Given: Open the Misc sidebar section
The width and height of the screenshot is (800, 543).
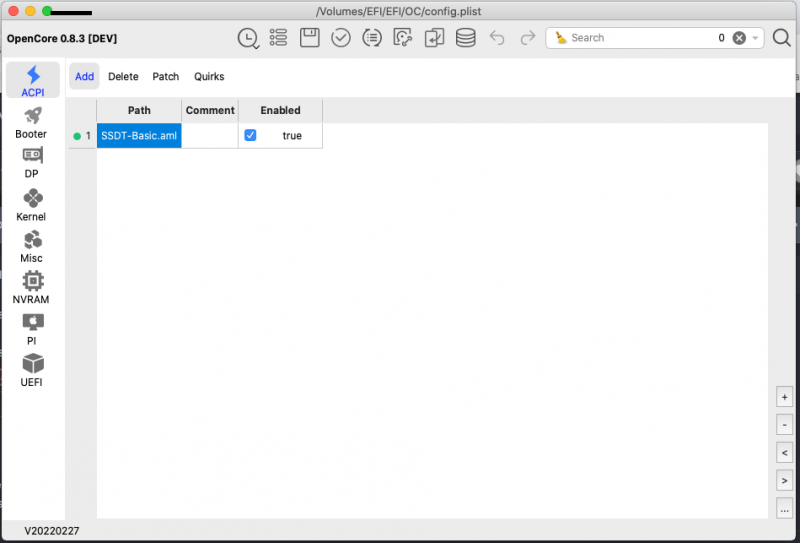Looking at the screenshot, I should (31, 246).
